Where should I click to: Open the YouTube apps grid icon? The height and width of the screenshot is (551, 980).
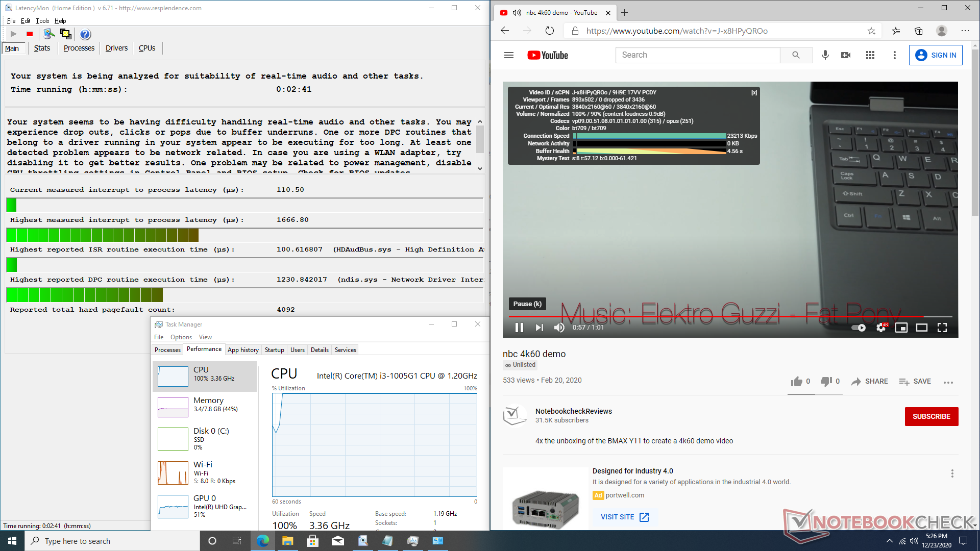tap(870, 55)
